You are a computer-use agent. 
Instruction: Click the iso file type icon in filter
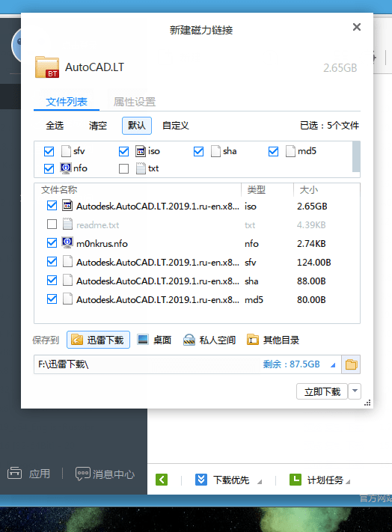(x=141, y=151)
